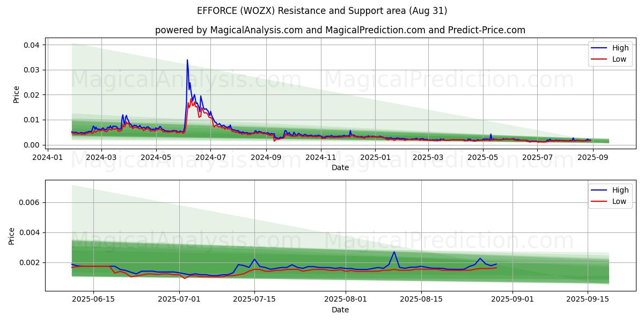The image size is (644, 322).
Task: Click the top chart's 'Price' y-axis label
Action: coord(16,94)
